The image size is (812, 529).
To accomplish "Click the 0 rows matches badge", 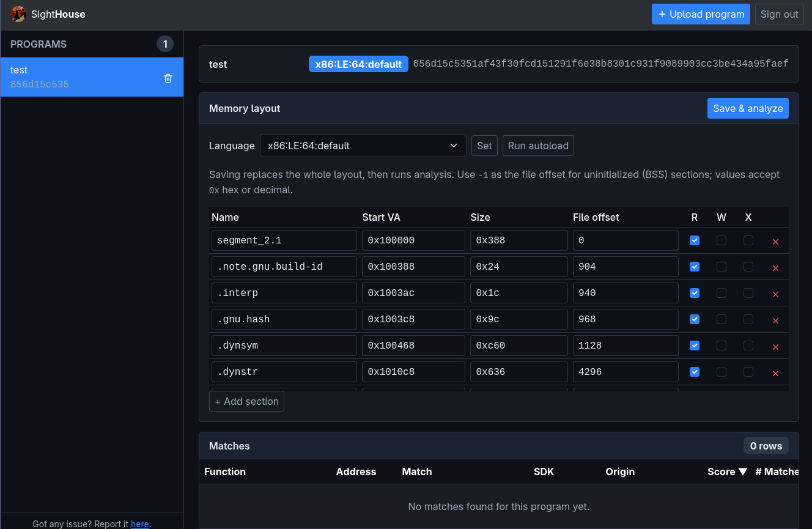I will [x=766, y=446].
